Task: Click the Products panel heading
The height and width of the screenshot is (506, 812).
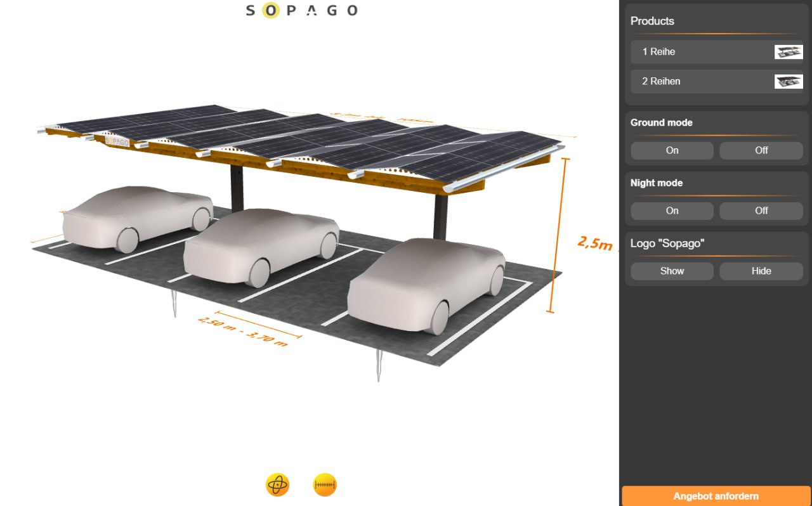Action: pyautogui.click(x=652, y=21)
